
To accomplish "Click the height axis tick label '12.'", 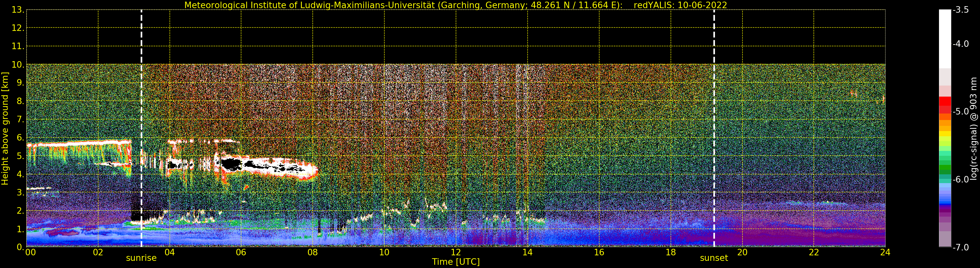I will pos(18,28).
